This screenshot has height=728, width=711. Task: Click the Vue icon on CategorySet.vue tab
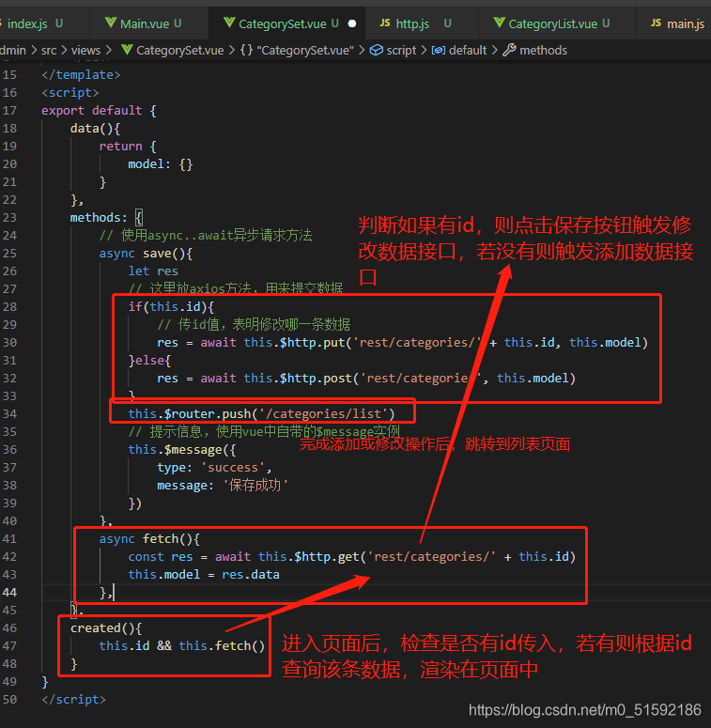229,23
